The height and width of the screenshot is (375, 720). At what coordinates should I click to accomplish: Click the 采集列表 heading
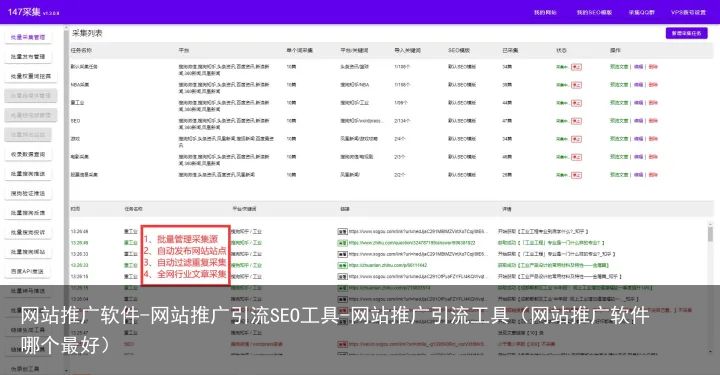pyautogui.click(x=87, y=34)
